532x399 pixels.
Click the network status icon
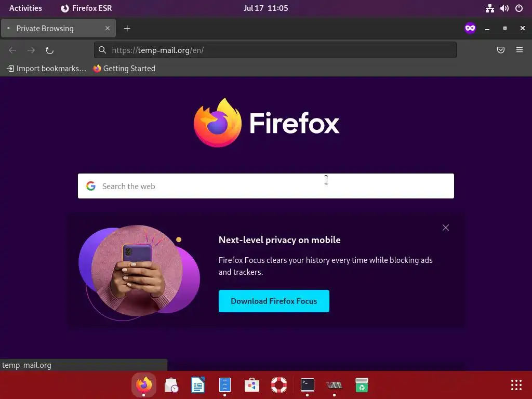click(489, 8)
